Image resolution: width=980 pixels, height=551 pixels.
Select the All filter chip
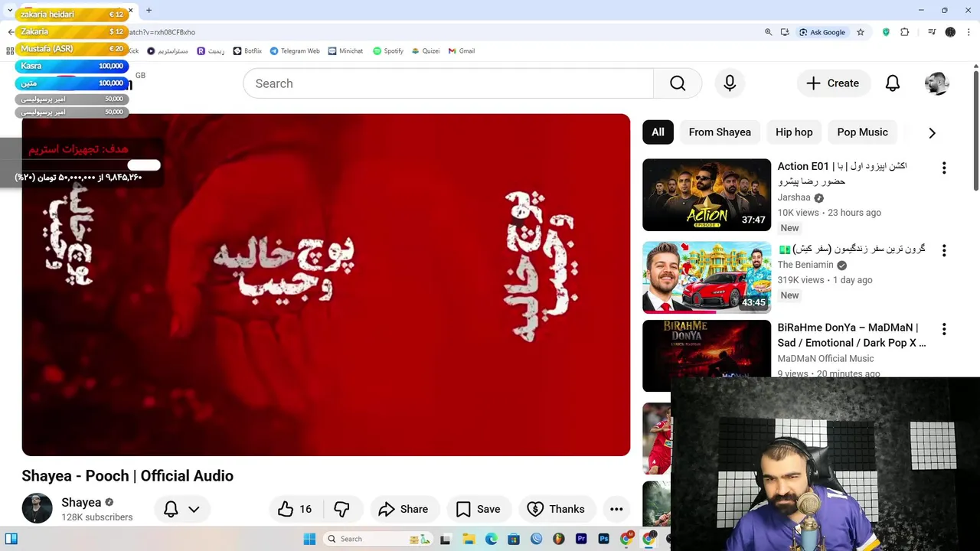pyautogui.click(x=658, y=132)
